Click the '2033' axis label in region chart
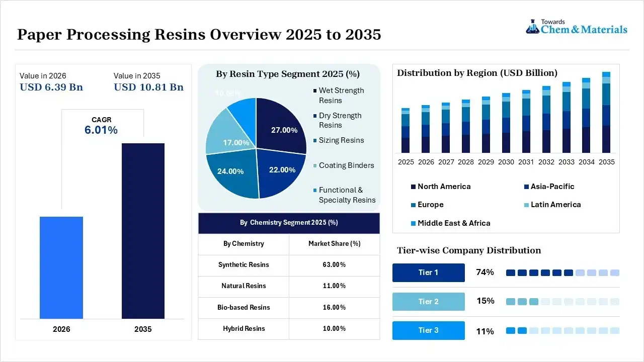The image size is (644, 362). click(x=567, y=162)
